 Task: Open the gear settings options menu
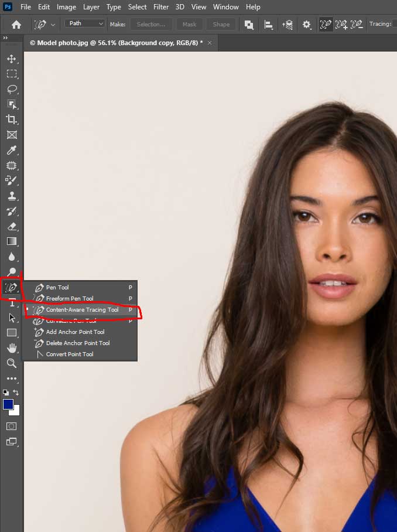[x=307, y=25]
